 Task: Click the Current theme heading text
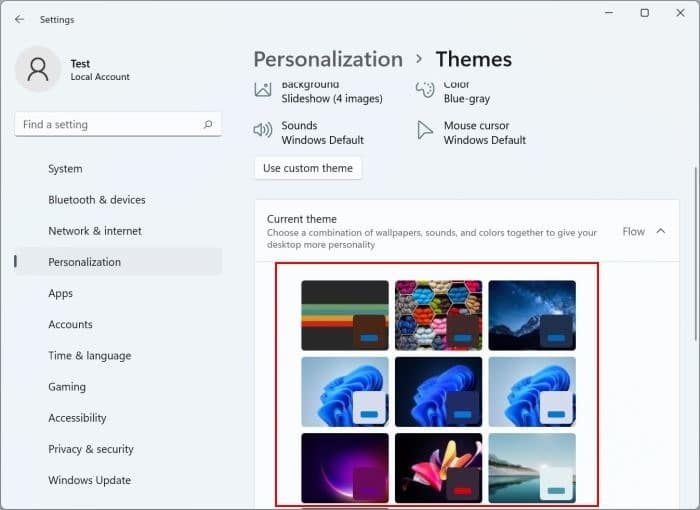click(302, 219)
